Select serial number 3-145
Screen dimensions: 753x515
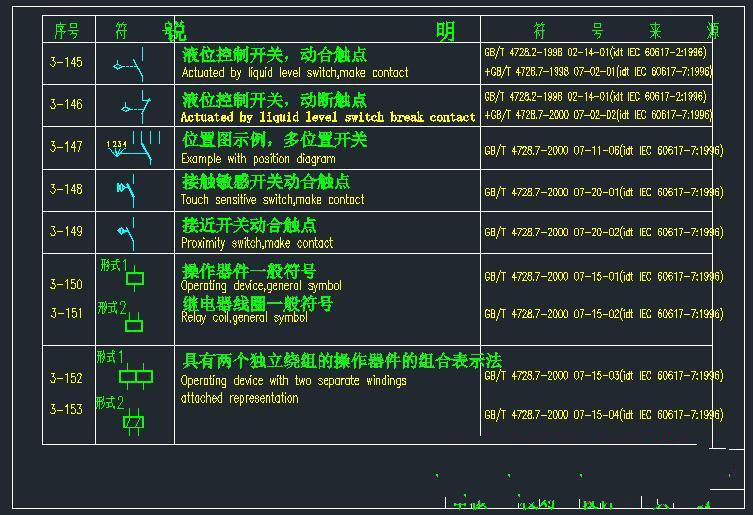pyautogui.click(x=67, y=62)
